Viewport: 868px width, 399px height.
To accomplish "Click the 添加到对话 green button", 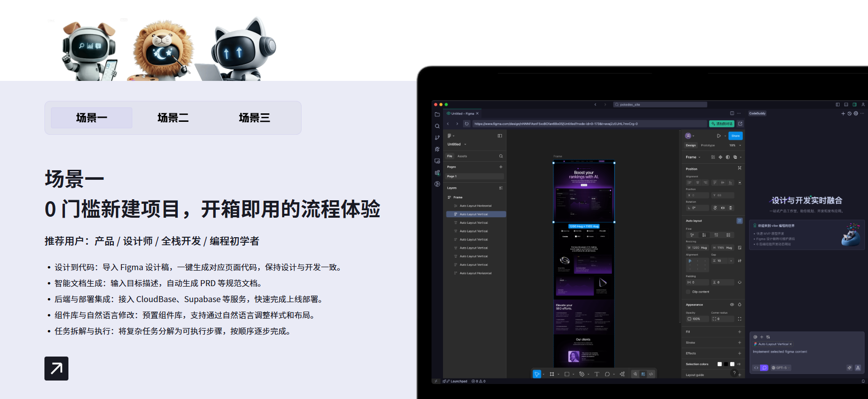I will coord(722,124).
